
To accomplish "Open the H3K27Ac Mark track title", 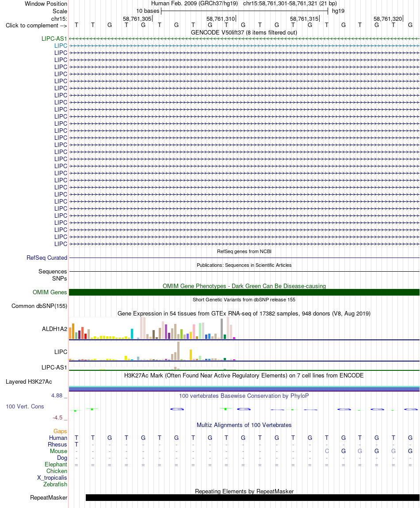I will pyautogui.click(x=244, y=376).
